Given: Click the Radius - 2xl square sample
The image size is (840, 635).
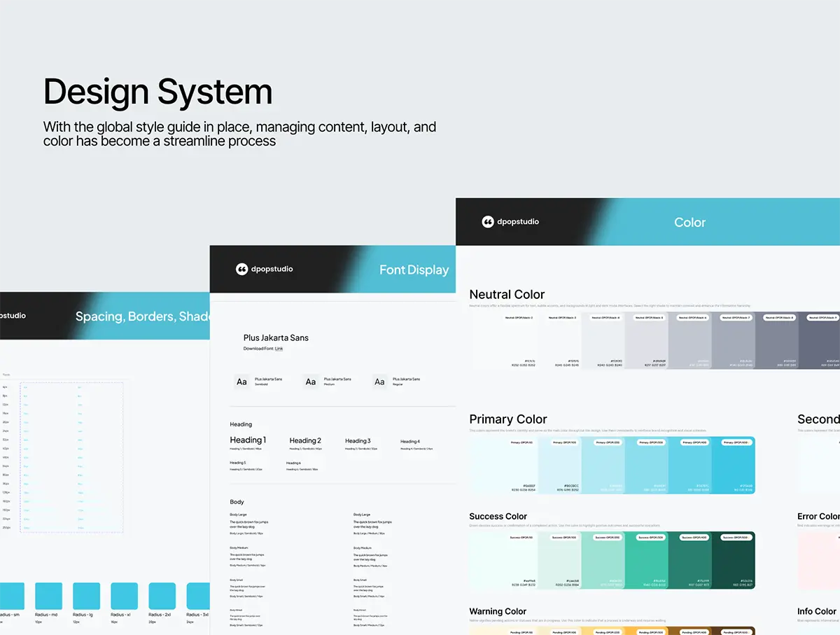Looking at the screenshot, I should (162, 596).
